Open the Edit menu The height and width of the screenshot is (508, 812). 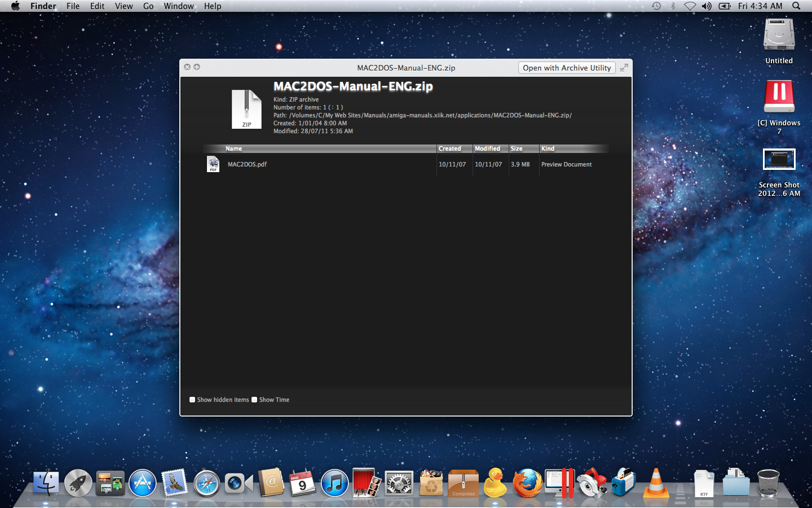point(97,6)
